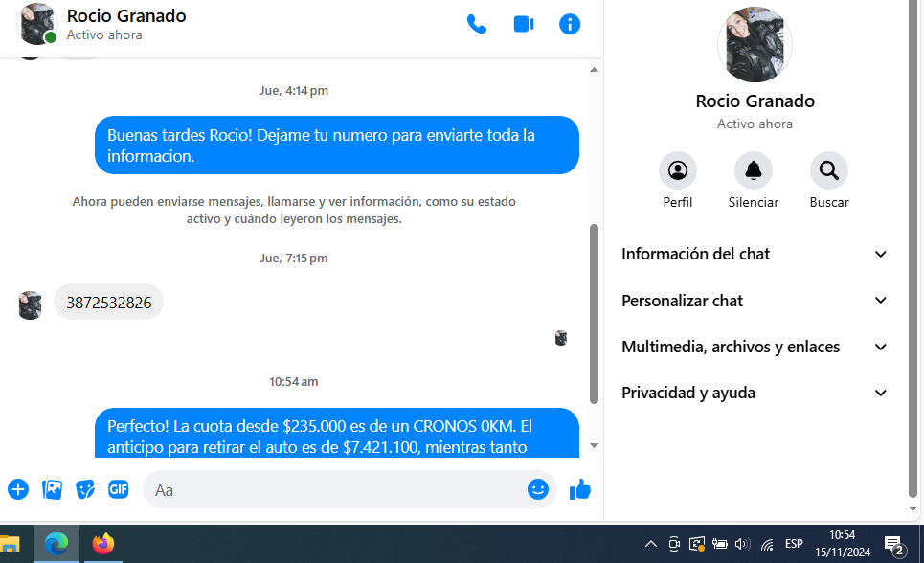This screenshot has width=924, height=563.
Task: Expand Información del chat section
Action: (755, 254)
